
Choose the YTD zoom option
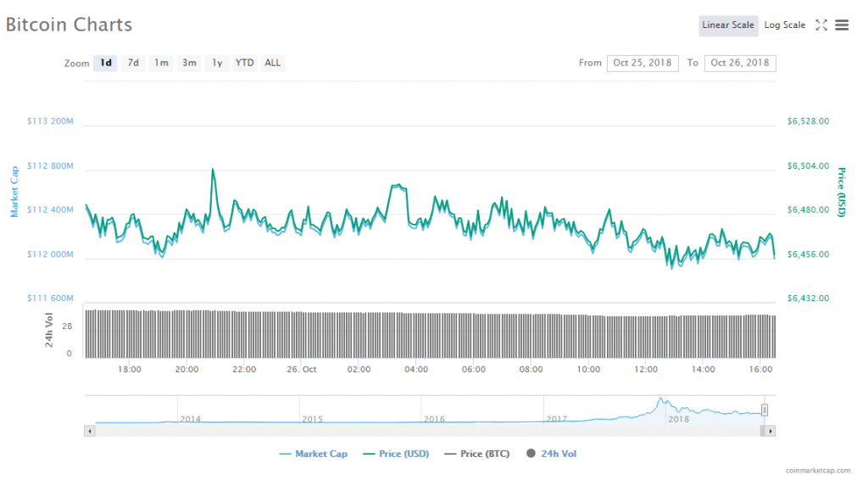pos(244,63)
